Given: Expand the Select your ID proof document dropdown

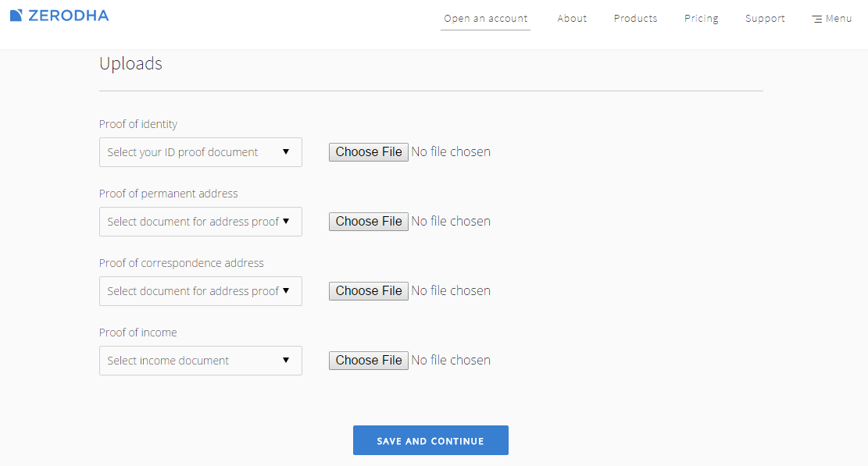Looking at the screenshot, I should (200, 152).
